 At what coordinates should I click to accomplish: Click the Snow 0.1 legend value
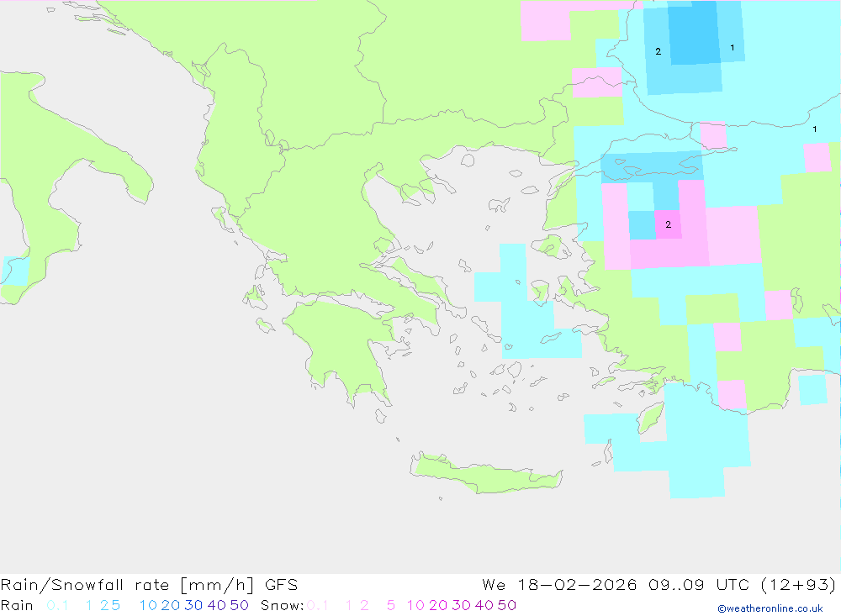318,605
